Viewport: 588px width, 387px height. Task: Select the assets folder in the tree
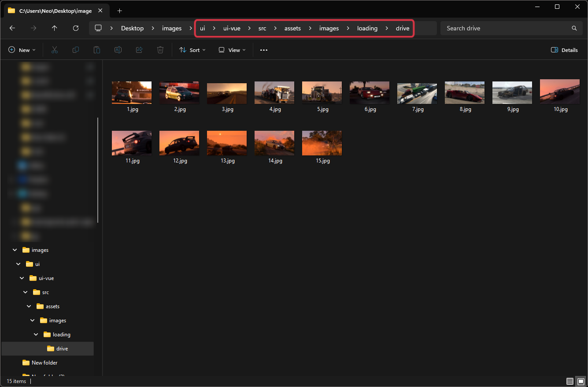pos(48,306)
